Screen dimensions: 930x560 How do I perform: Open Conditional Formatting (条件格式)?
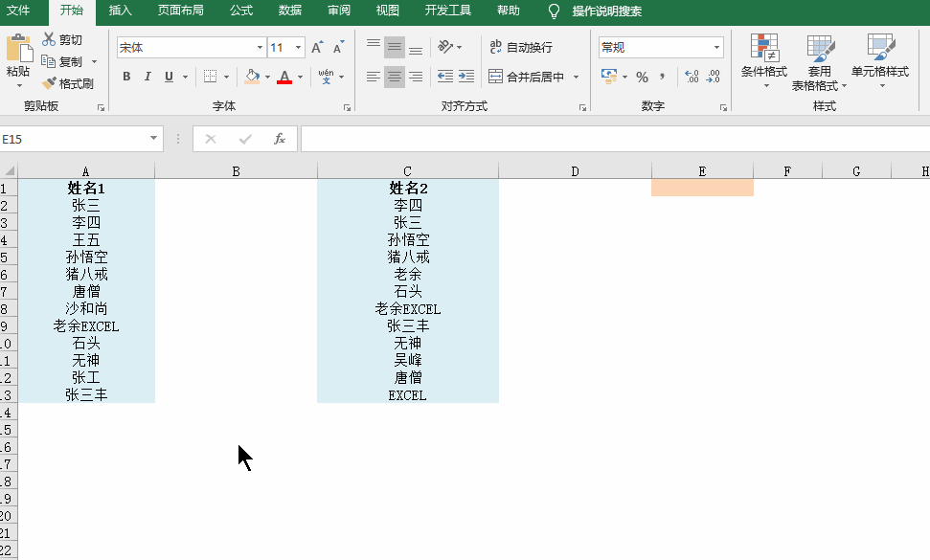[x=764, y=61]
